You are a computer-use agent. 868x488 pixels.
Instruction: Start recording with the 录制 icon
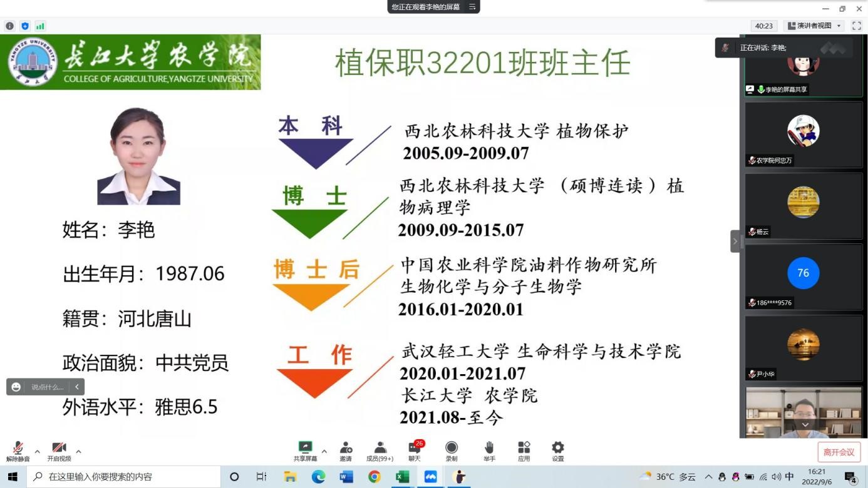(451, 447)
